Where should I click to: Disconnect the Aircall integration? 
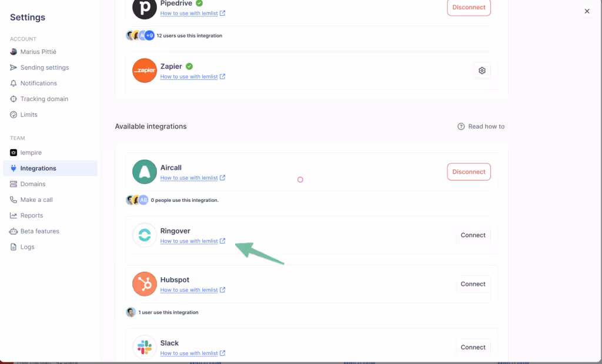469,172
